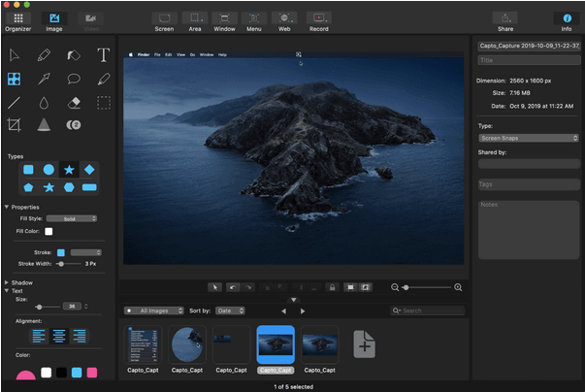Click the Record screen icon
This screenshot has width=585, height=392.
coord(317,18)
